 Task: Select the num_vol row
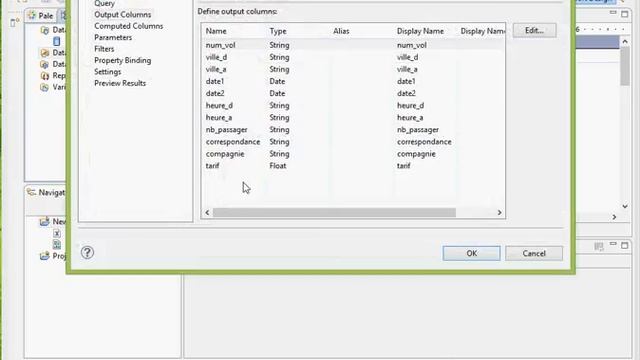pyautogui.click(x=353, y=45)
